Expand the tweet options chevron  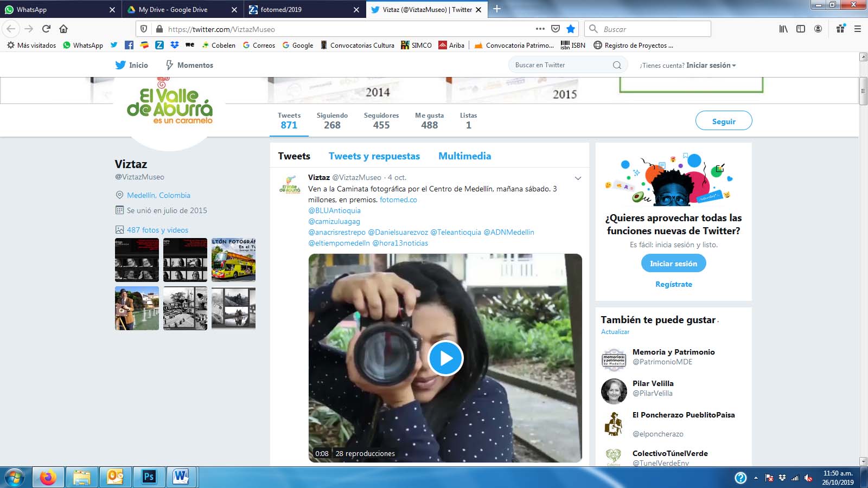pyautogui.click(x=578, y=178)
